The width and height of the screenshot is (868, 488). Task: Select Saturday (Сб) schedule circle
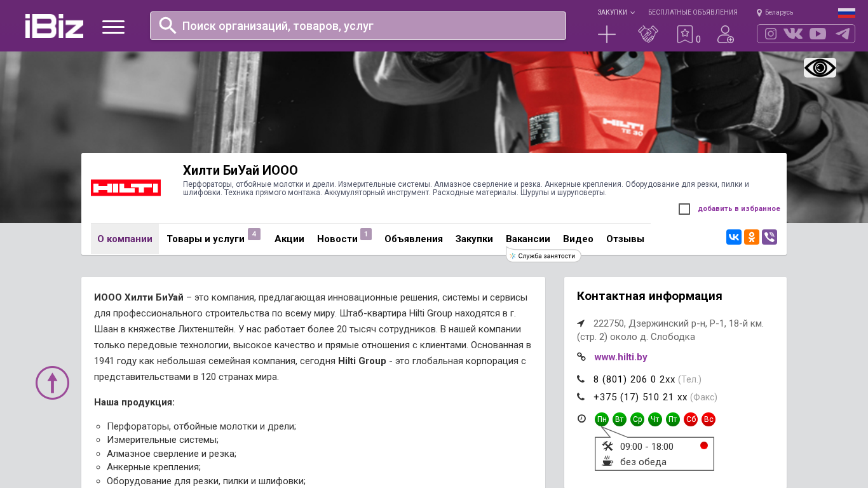pyautogui.click(x=691, y=419)
